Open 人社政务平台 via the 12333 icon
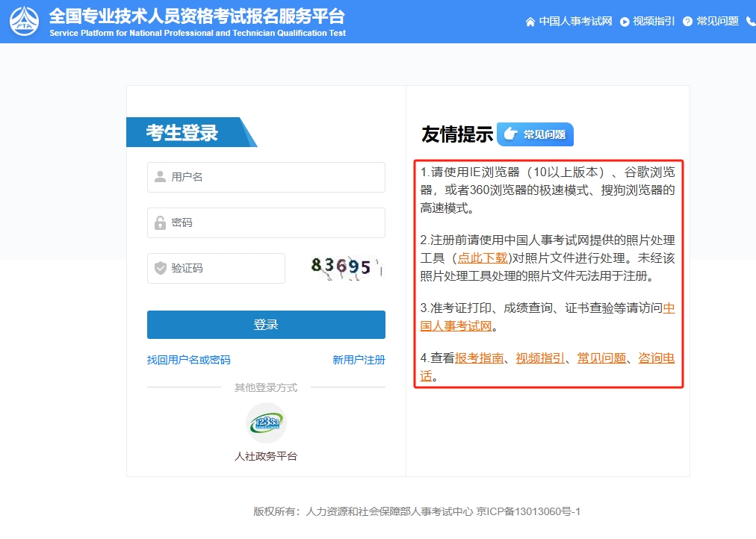This screenshot has width=756, height=539. point(266,423)
